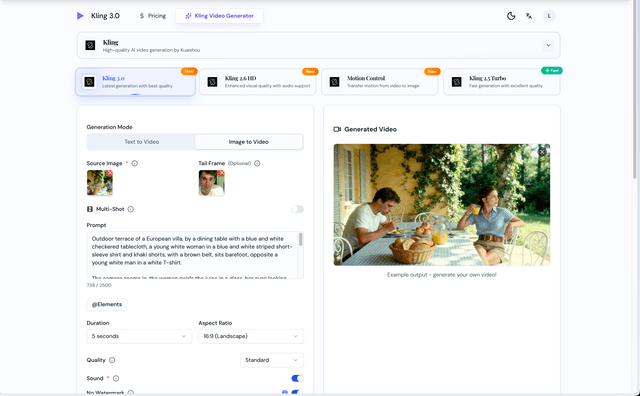Click the Kling 3.0 play logo icon

pos(80,16)
